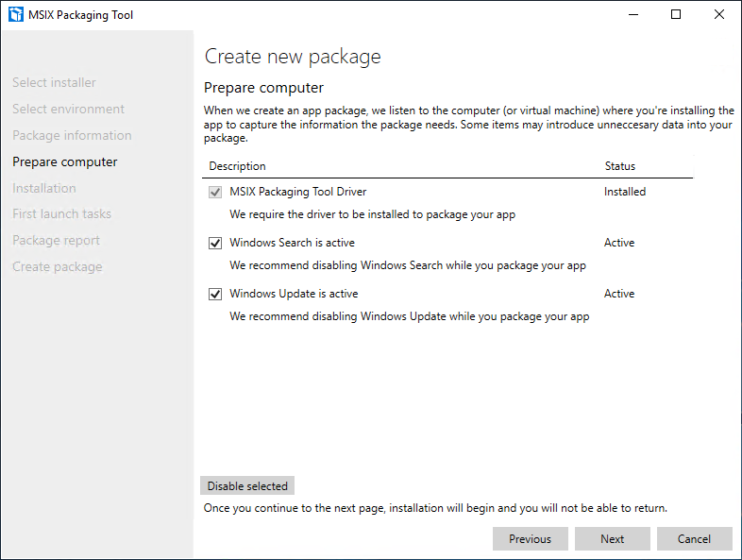
Task: Toggle the MSIX Packaging Tool Driver checkbox
Action: click(x=215, y=193)
